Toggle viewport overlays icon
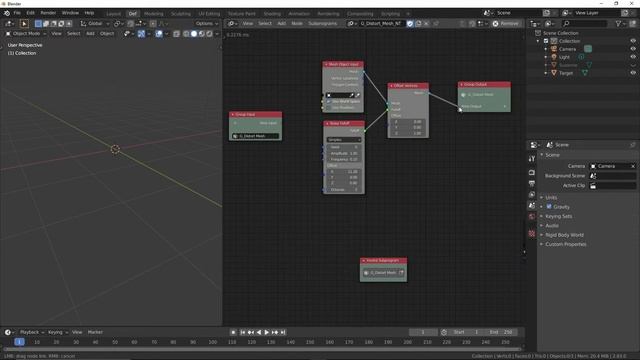640x360 pixels. (x=159, y=34)
